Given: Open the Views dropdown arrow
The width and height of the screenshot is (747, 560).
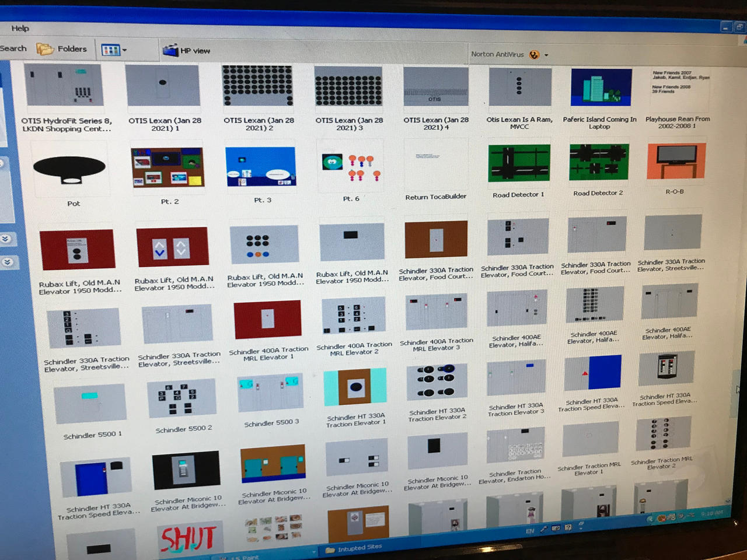Looking at the screenshot, I should pyautogui.click(x=123, y=50).
